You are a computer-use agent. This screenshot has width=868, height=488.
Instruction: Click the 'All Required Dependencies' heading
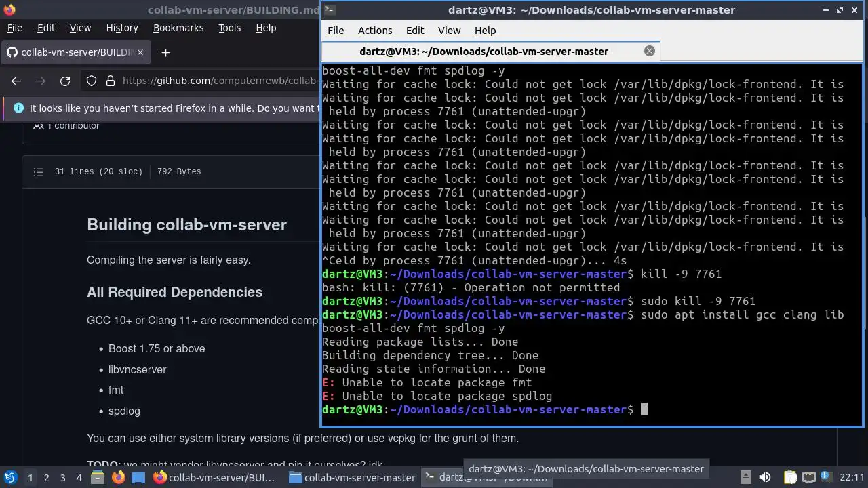point(174,292)
